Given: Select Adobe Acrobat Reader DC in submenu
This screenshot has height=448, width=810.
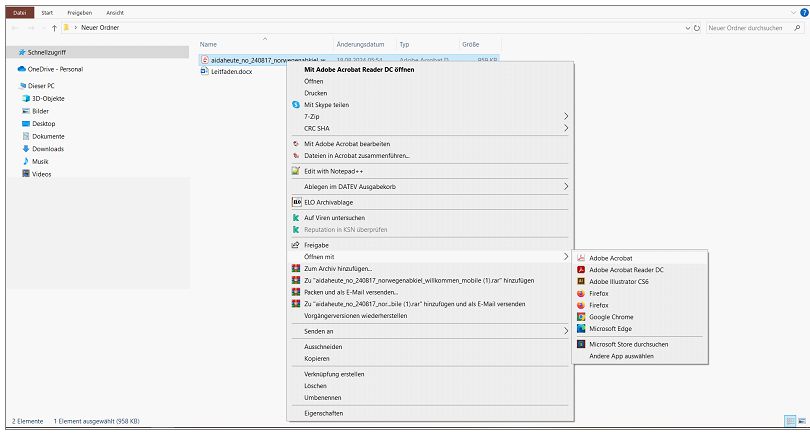Looking at the screenshot, I should (626, 270).
